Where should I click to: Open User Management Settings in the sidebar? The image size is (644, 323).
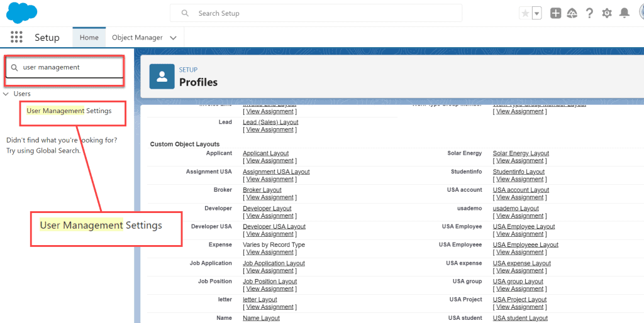pos(69,111)
